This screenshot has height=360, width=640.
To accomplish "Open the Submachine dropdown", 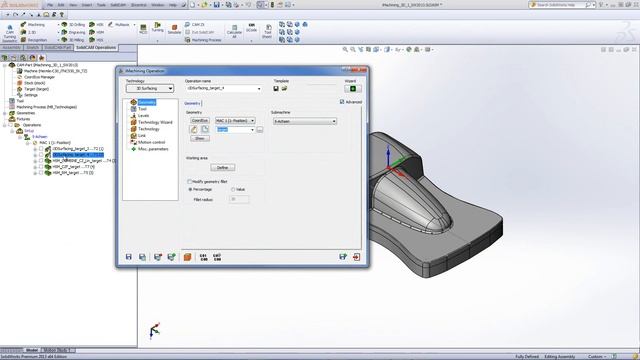I will pyautogui.click(x=304, y=121).
